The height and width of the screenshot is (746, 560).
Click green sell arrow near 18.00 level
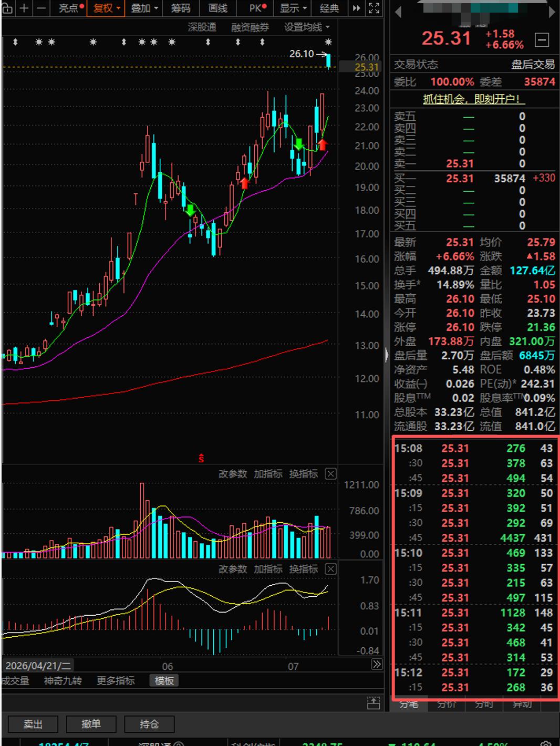(x=190, y=210)
